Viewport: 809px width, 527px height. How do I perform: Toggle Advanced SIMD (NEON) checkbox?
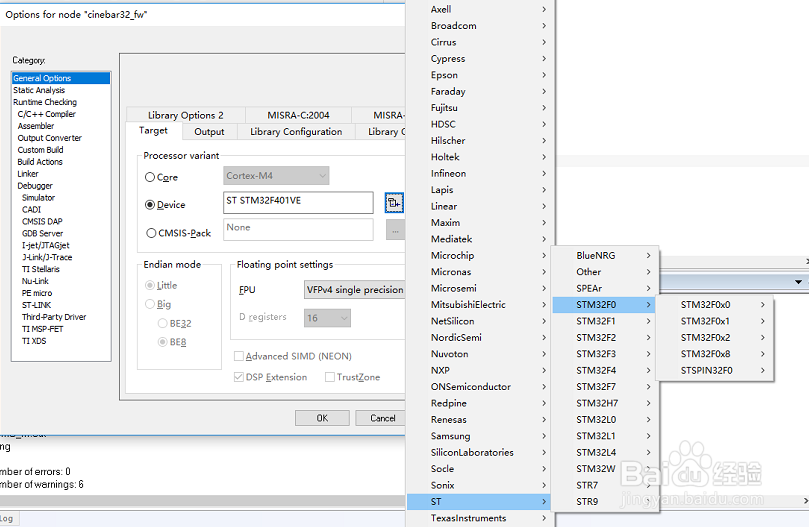click(x=239, y=356)
